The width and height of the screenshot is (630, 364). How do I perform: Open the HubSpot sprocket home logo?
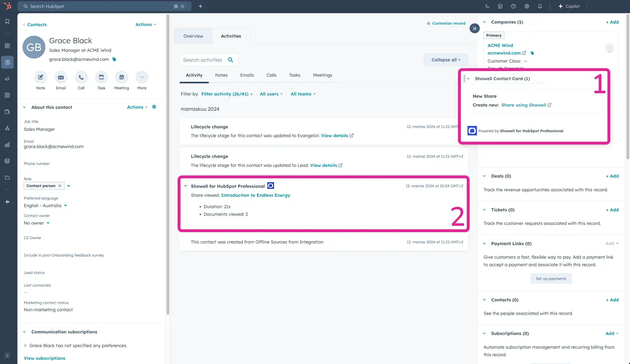coord(7,6)
